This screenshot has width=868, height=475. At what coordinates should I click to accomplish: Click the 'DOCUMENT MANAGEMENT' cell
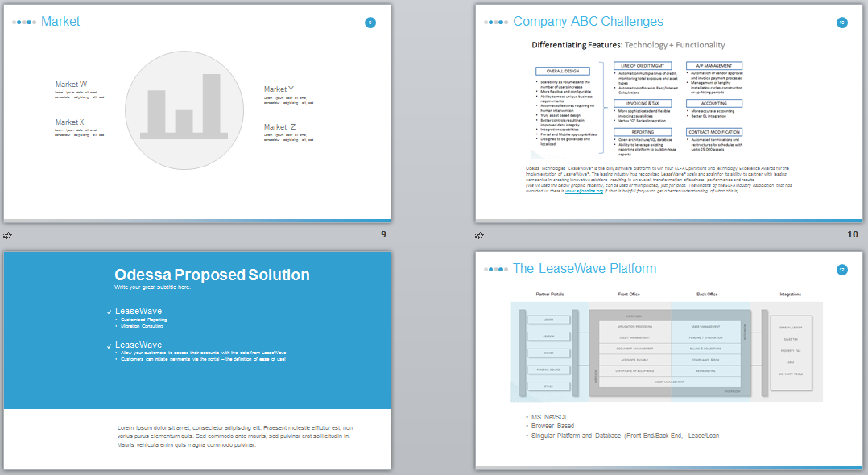tap(635, 349)
